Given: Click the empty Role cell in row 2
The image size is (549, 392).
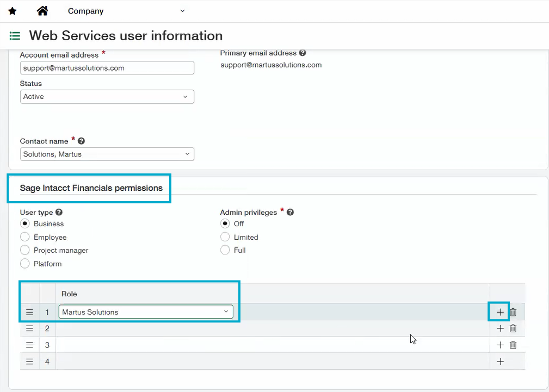Looking at the screenshot, I should [273, 328].
